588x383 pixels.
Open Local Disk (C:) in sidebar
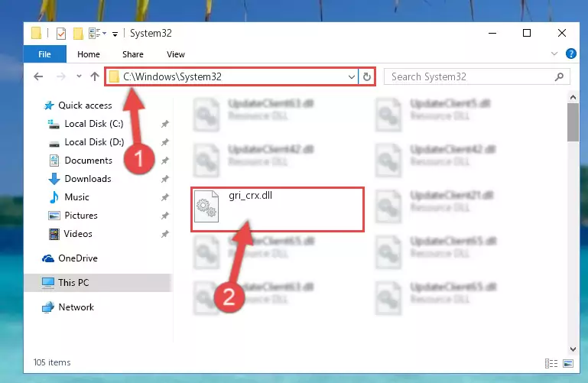94,124
